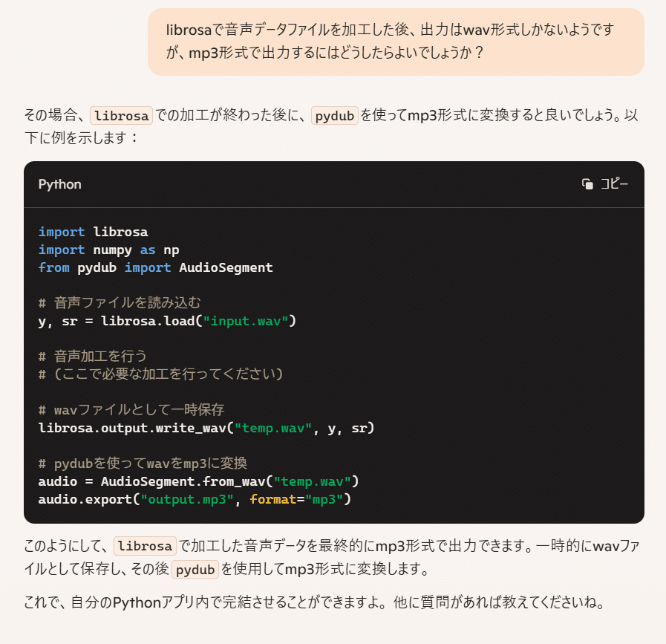
Task: Click the copy icon on the code block
Action: point(587,183)
